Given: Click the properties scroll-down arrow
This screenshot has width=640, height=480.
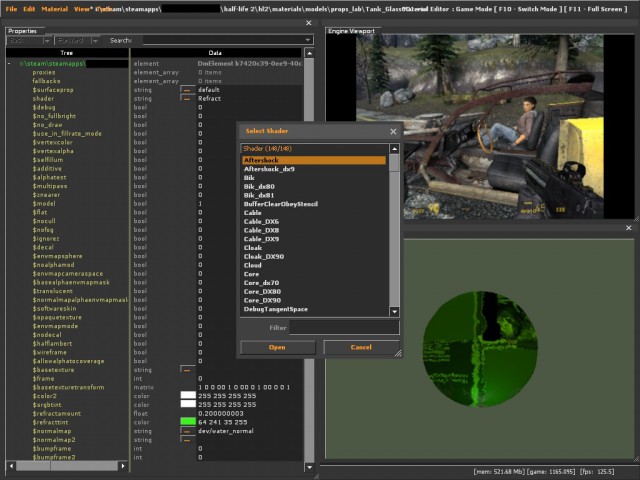Looking at the screenshot, I should (309, 467).
